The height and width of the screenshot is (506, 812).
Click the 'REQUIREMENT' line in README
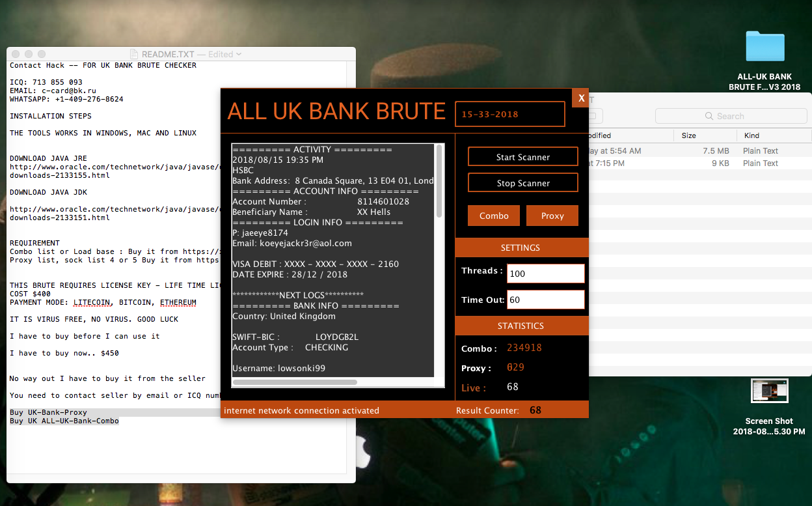[x=35, y=243]
